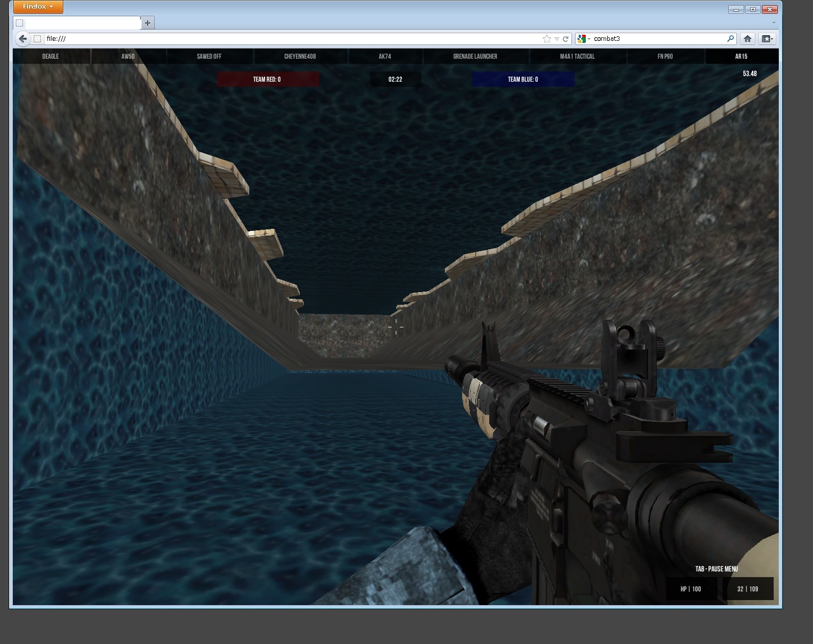Open a new tab with plus button
The image size is (813, 644).
(x=148, y=22)
